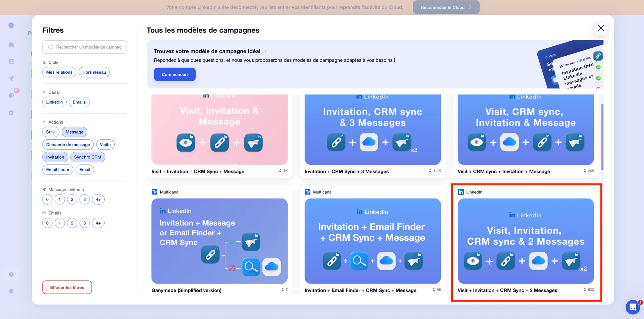Close the campaign templates modal
The width and height of the screenshot is (644, 319).
tap(601, 28)
